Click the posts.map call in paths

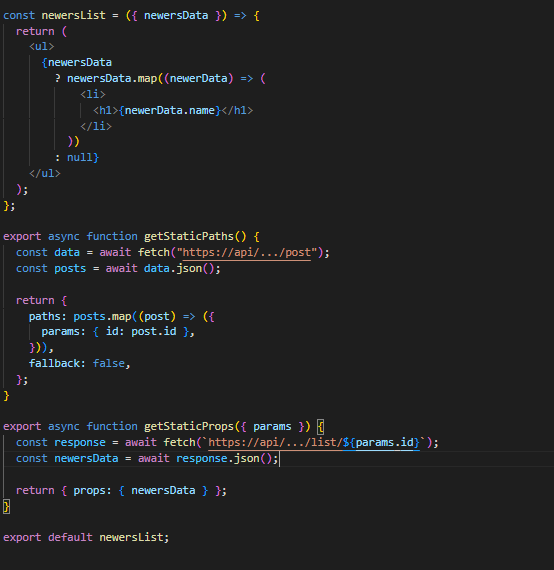(x=102, y=317)
